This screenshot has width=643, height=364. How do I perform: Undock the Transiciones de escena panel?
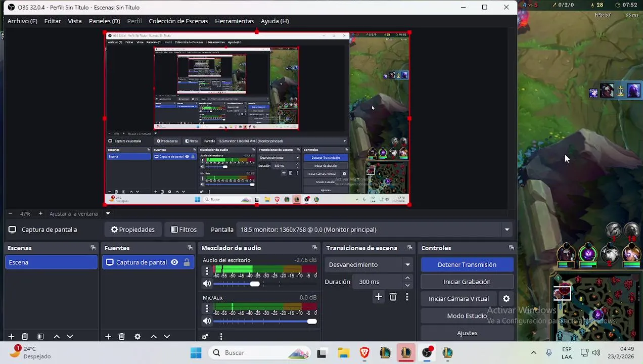click(410, 248)
